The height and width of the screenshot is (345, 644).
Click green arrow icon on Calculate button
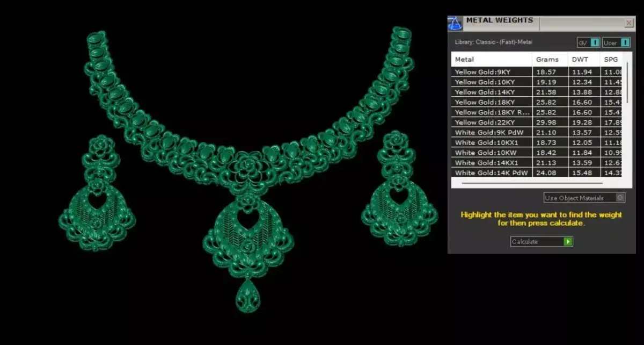568,242
